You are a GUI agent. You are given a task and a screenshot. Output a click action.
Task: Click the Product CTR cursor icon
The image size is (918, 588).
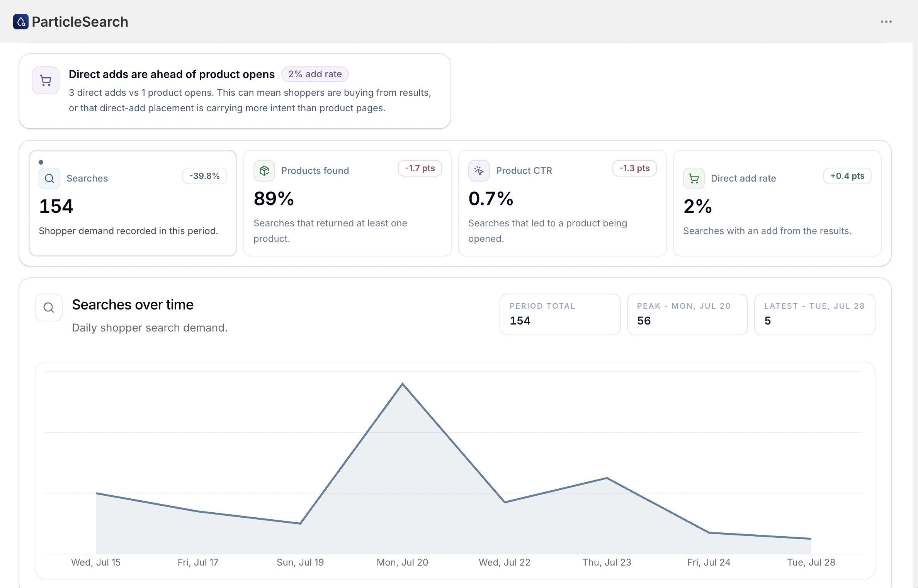pos(479,171)
